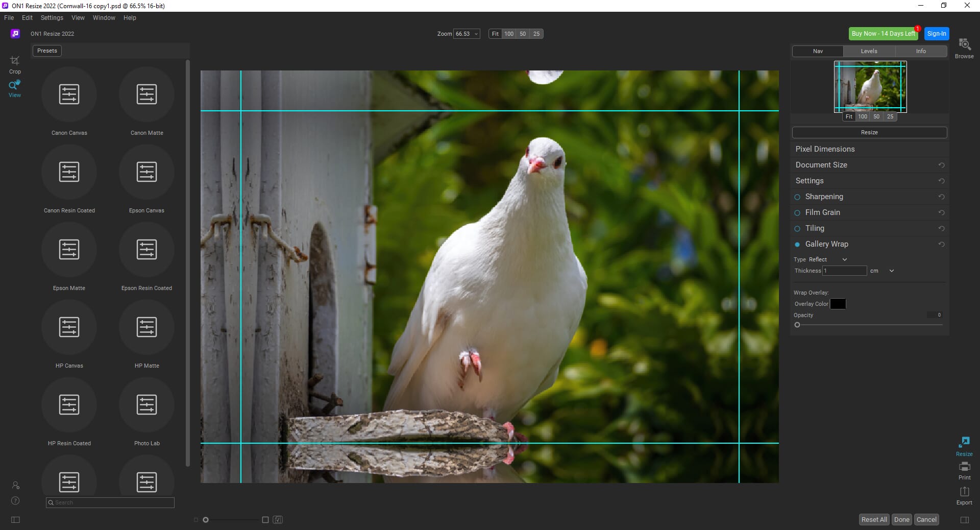This screenshot has width=980, height=530.
Task: Click the Cancel button
Action: [926, 520]
